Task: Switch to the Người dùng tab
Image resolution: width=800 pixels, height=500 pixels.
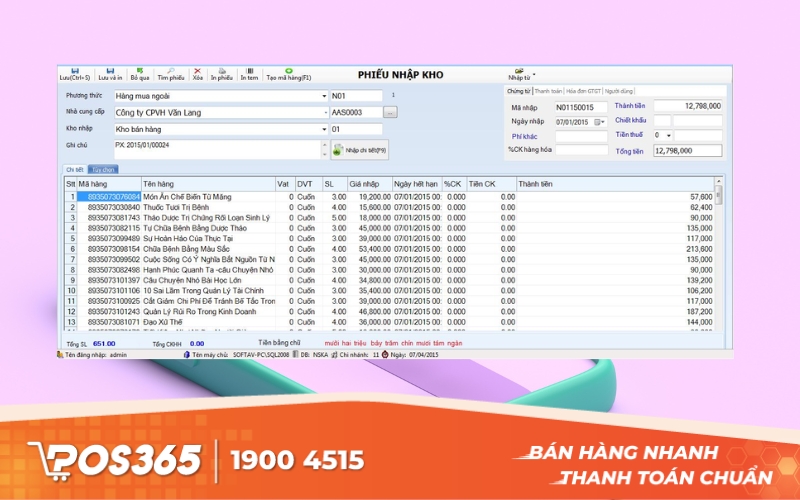Action: [x=618, y=91]
